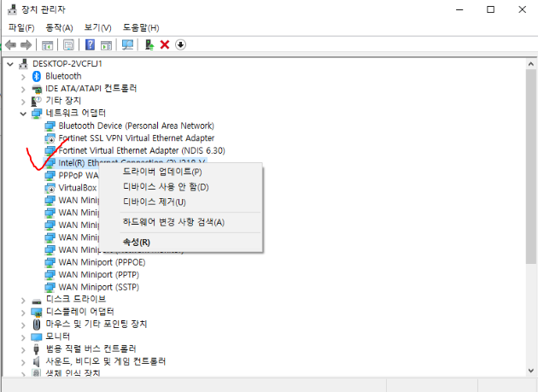
Task: Expand the 디스플레이 어댑터 category
Action: click(x=23, y=313)
